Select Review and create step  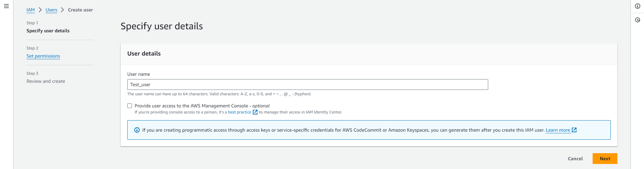coord(46,81)
